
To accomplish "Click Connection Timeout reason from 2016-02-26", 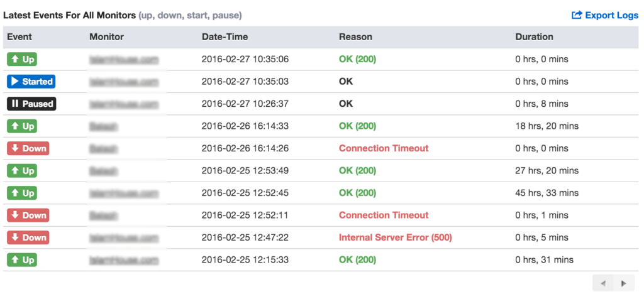I will coord(384,148).
